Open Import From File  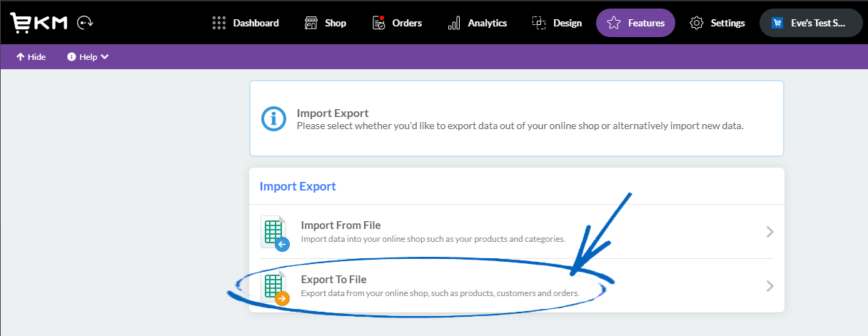517,232
